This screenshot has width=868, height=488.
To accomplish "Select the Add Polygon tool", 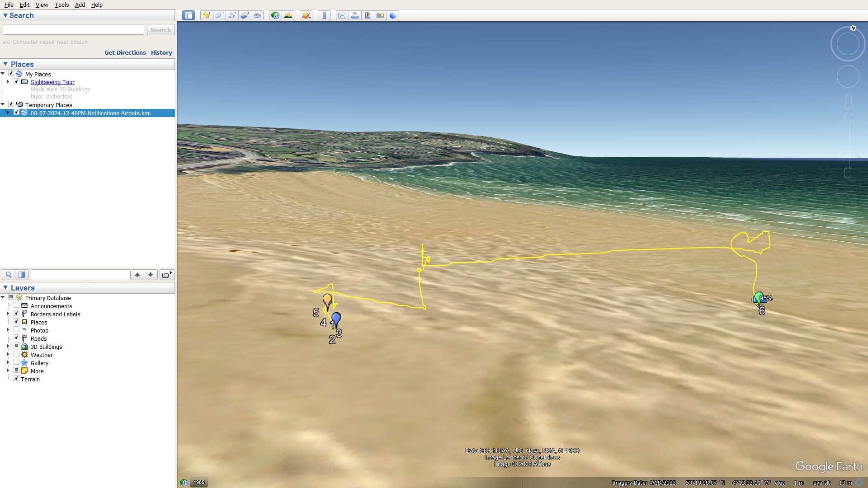I will pyautogui.click(x=219, y=15).
